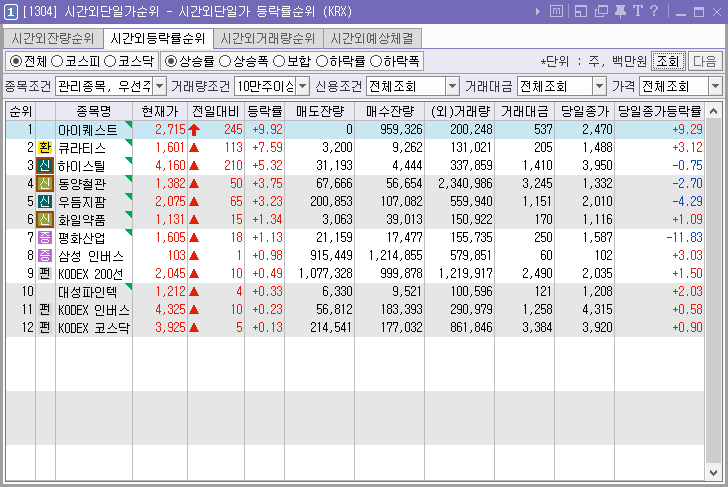This screenshot has width=728, height=487.
Task: Click the title bar 'm' memo icon
Action: [556, 11]
